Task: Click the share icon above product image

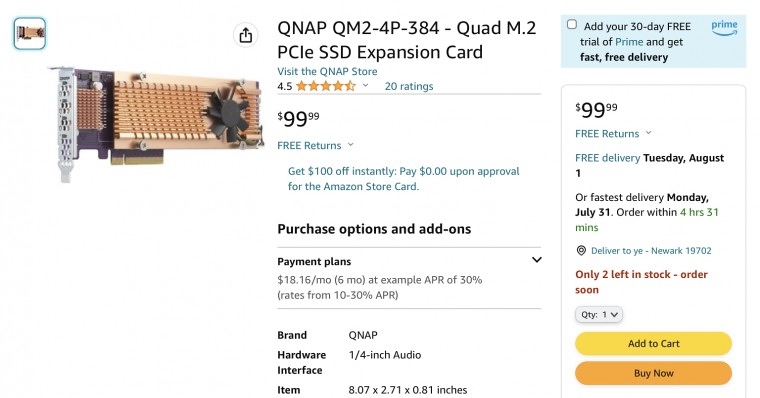Action: click(x=246, y=35)
